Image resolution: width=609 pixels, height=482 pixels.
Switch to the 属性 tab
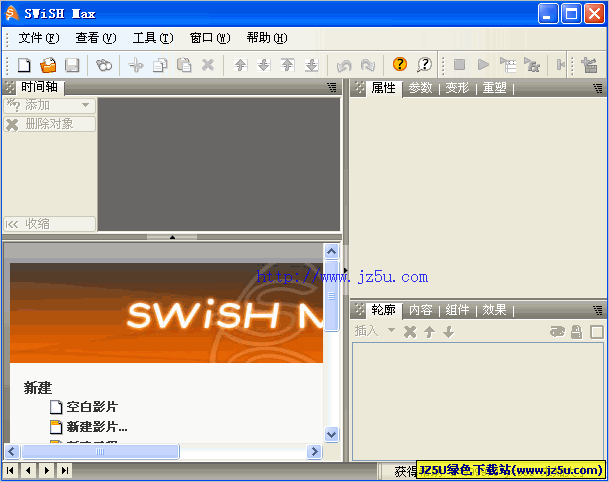(x=383, y=88)
